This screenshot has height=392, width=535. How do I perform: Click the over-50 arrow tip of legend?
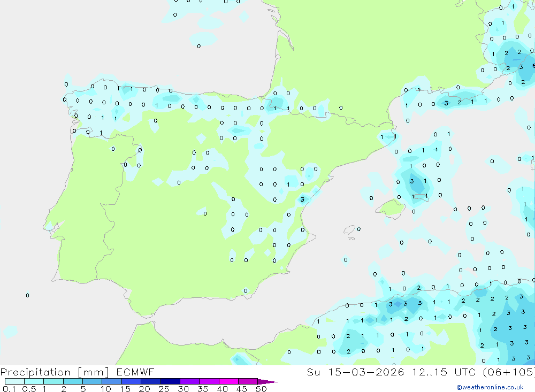267,382
